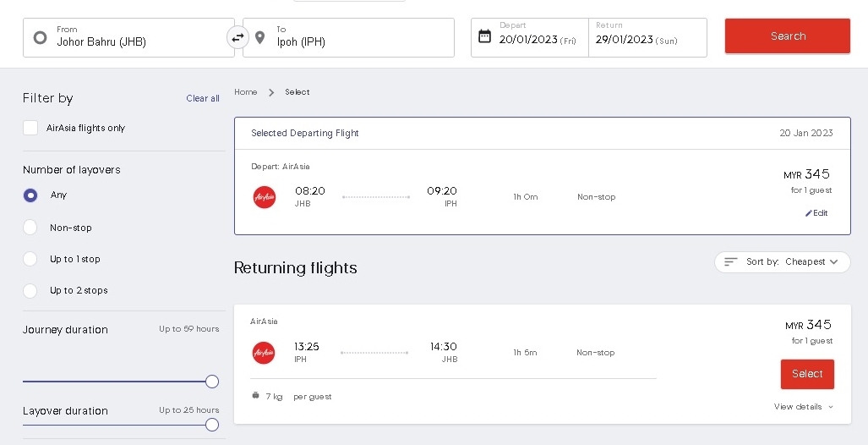Click the Layover duration slider handle
This screenshot has width=868, height=445.
click(x=212, y=425)
